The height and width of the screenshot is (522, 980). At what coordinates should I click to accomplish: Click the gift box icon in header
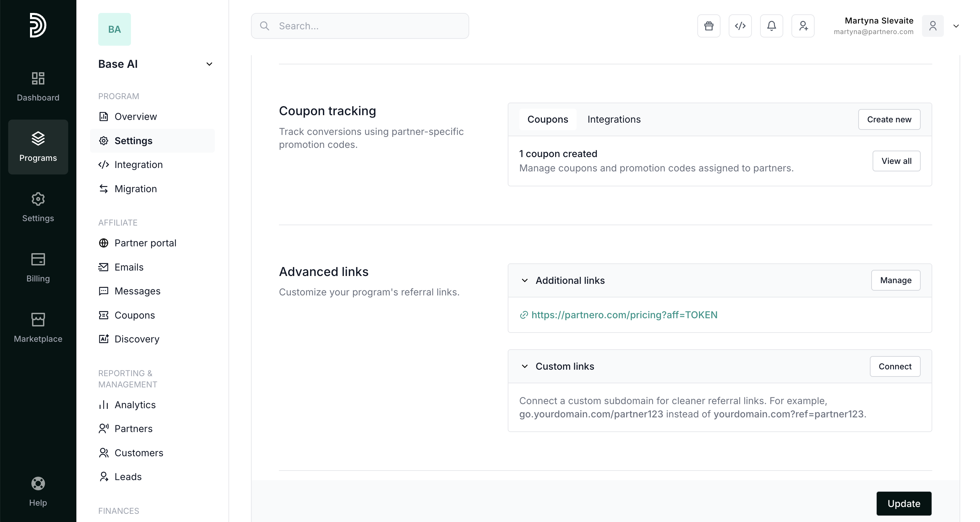708,26
